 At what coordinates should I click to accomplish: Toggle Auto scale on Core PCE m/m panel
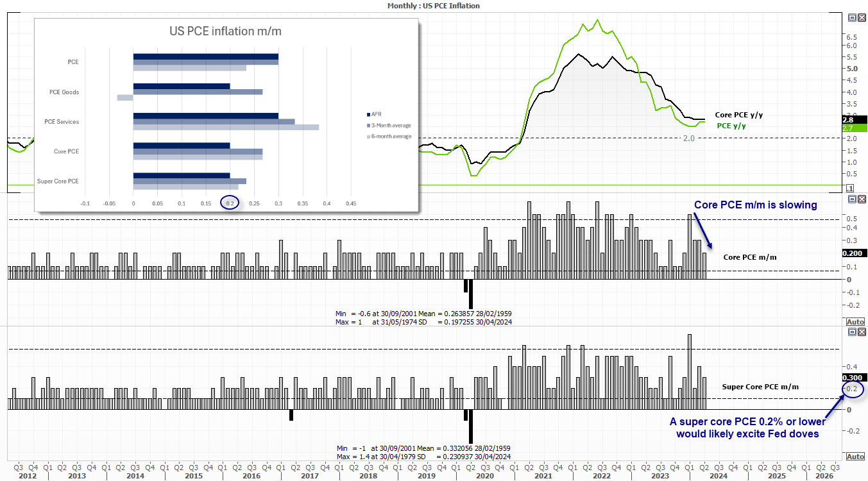[x=855, y=321]
